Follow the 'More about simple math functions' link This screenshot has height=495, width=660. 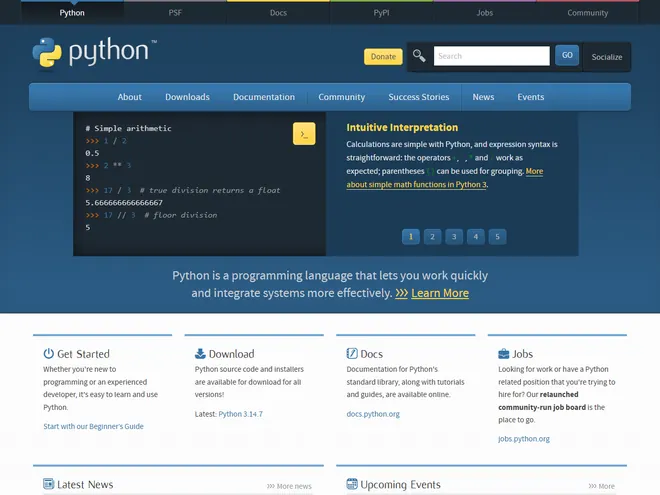click(417, 184)
